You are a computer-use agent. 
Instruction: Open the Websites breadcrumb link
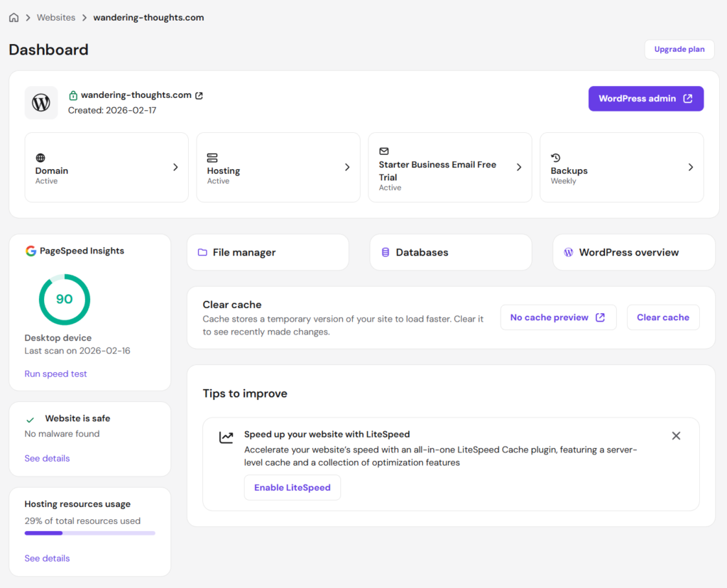point(56,18)
